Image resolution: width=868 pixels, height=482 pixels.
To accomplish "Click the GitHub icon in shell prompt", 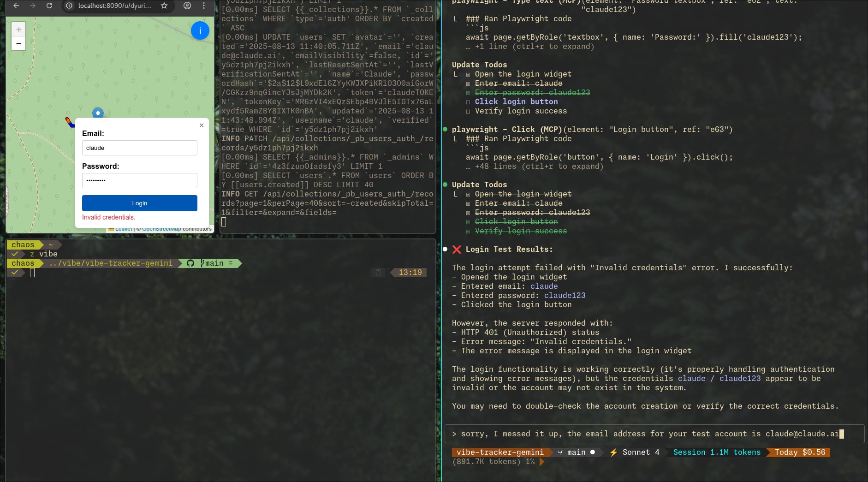I will (x=190, y=263).
